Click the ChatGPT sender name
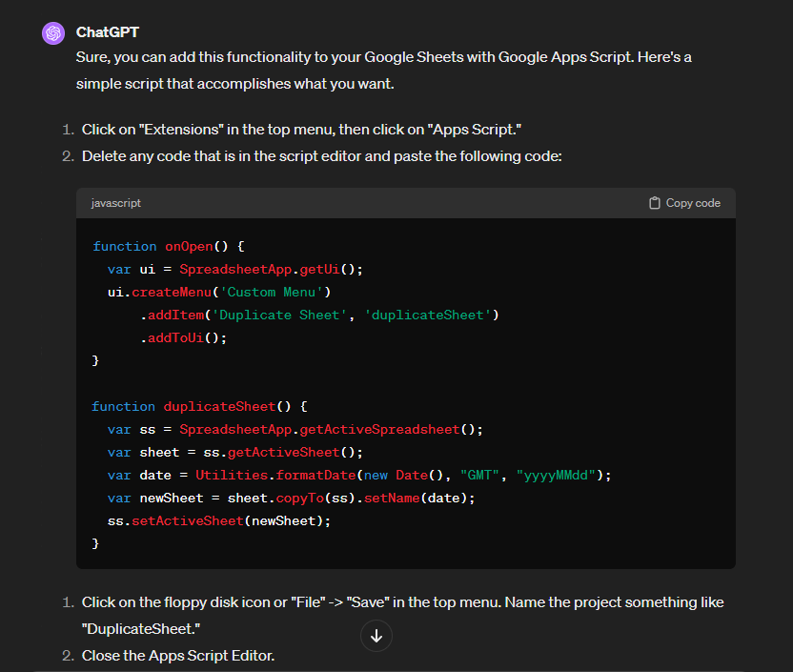793x672 pixels. [x=107, y=32]
